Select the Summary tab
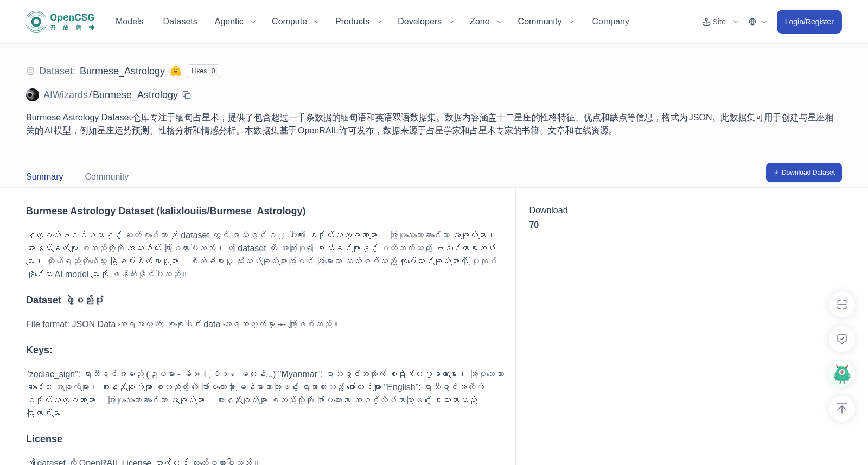The image size is (868, 465). 44,177
